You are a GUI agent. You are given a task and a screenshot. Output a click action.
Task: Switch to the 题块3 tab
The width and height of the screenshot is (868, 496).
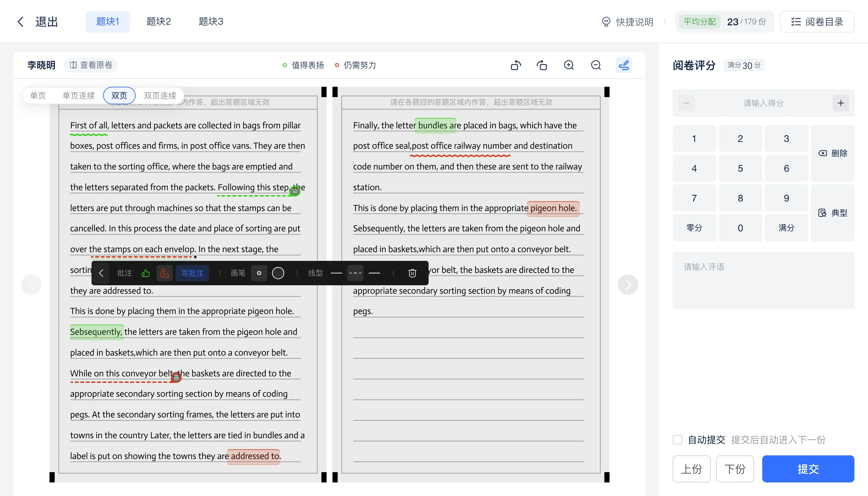click(x=211, y=21)
